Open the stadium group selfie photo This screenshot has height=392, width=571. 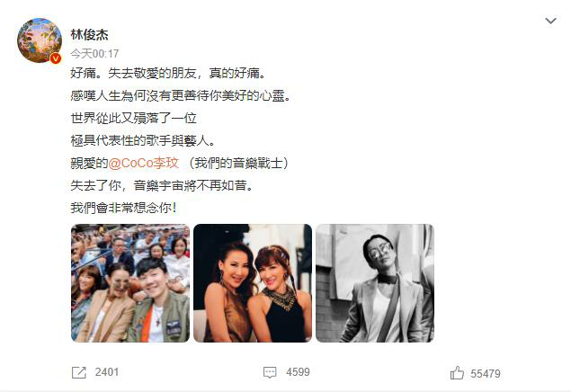click(x=130, y=283)
